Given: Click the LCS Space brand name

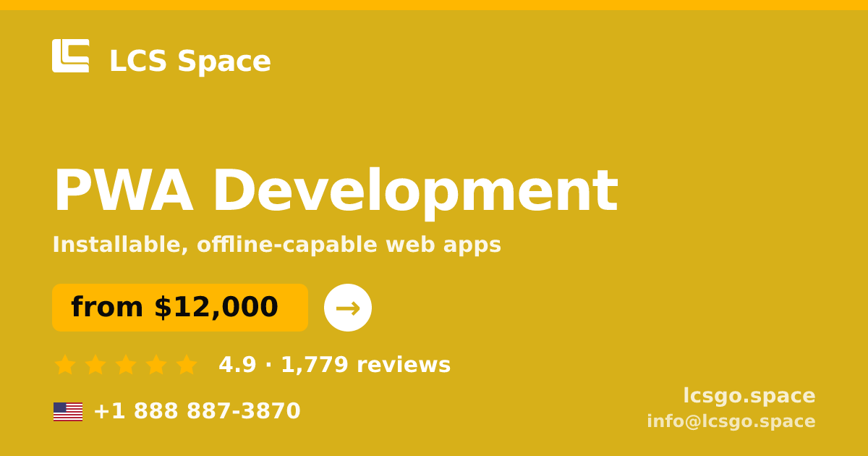Looking at the screenshot, I should [190, 62].
